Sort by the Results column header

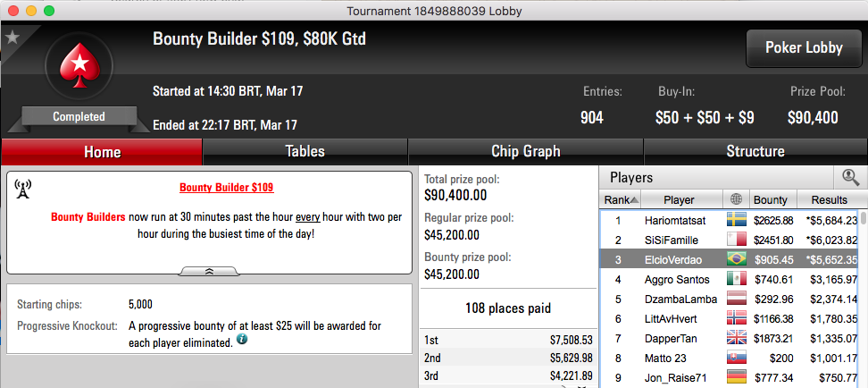coord(830,199)
